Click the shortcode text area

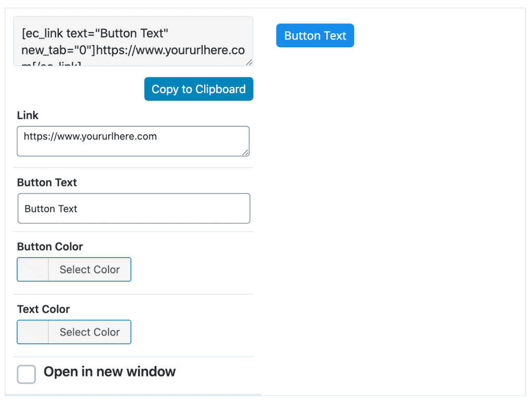click(134, 41)
